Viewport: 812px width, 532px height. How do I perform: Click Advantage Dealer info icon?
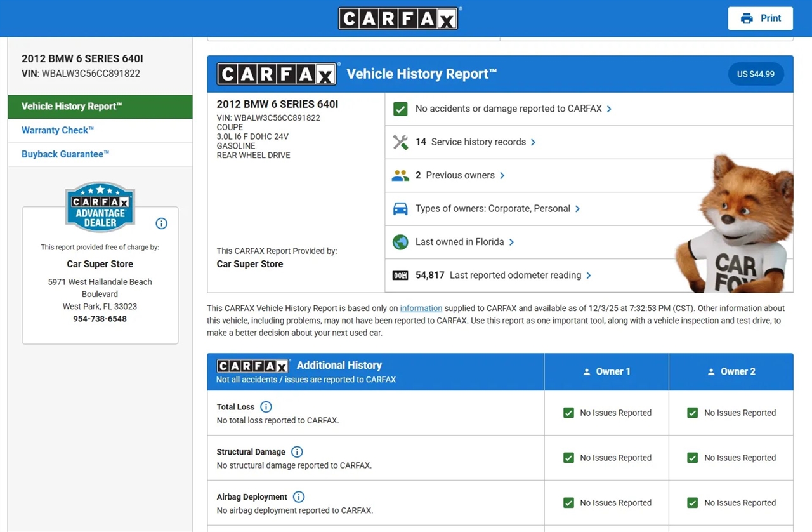(161, 223)
